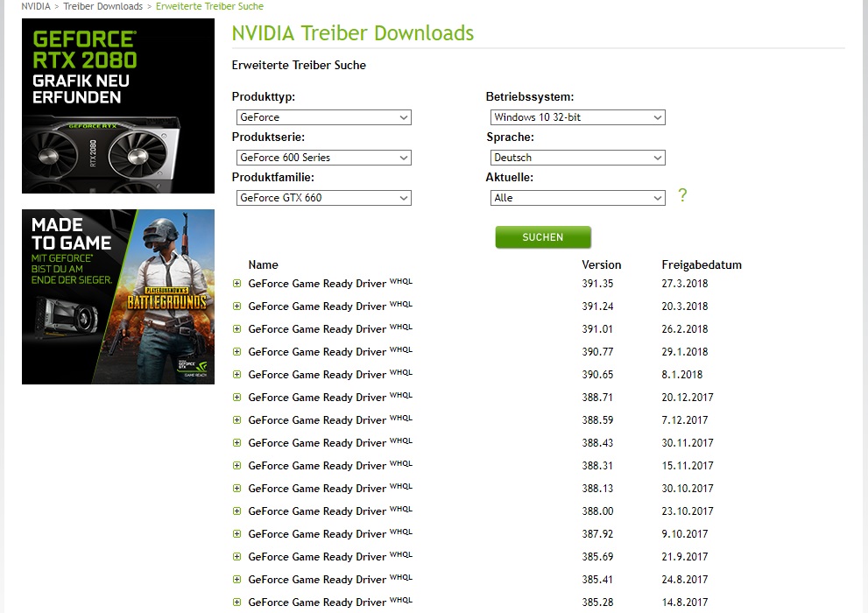Viewport: 868px width, 613px height.
Task: Open the Aktuelle Alle dropdown
Action: (577, 198)
